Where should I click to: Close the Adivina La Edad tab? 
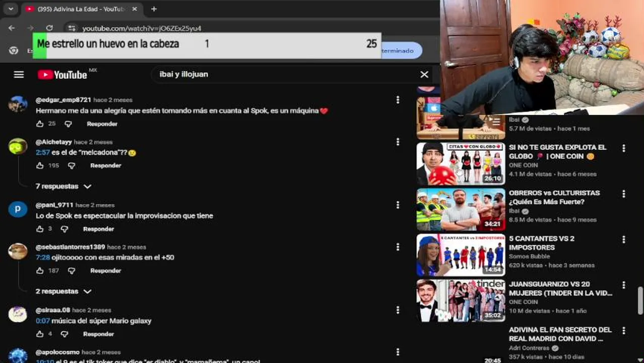point(135,9)
